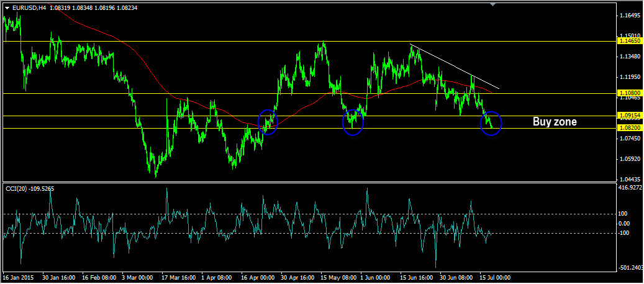The width and height of the screenshot is (644, 284).
Task: Click the 1.16495 price axis value
Action: (630, 16)
